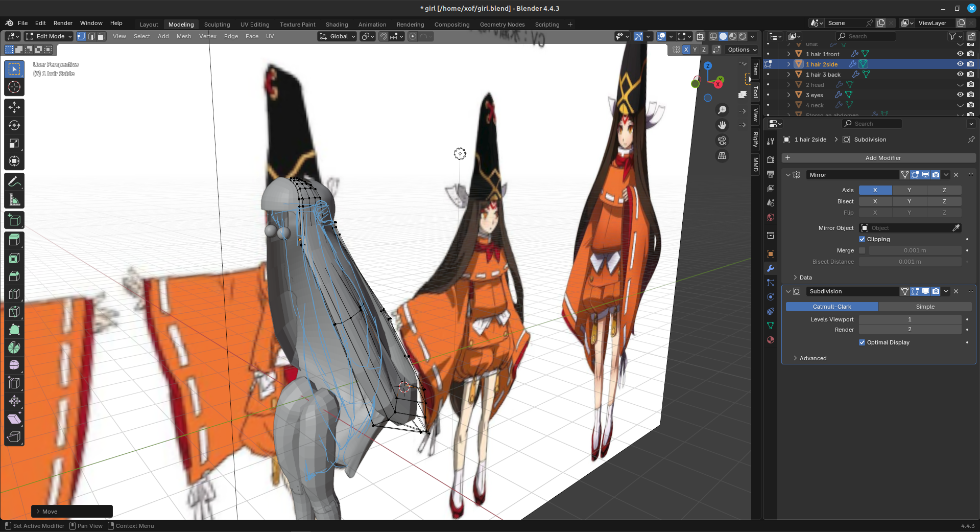Select the Loop Cut tool

14,294
